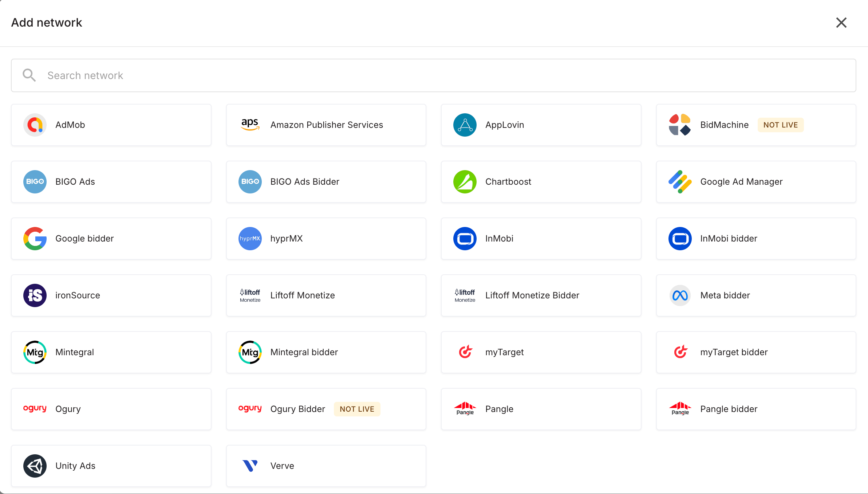Click the myTarget red logo icon
Viewport: 868px width, 494px height.
pyautogui.click(x=465, y=352)
